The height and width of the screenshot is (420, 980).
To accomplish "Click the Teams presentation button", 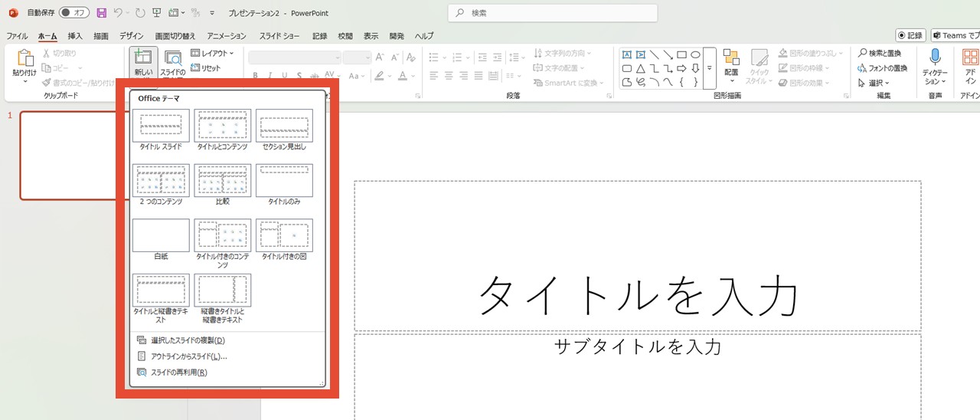I will click(955, 35).
